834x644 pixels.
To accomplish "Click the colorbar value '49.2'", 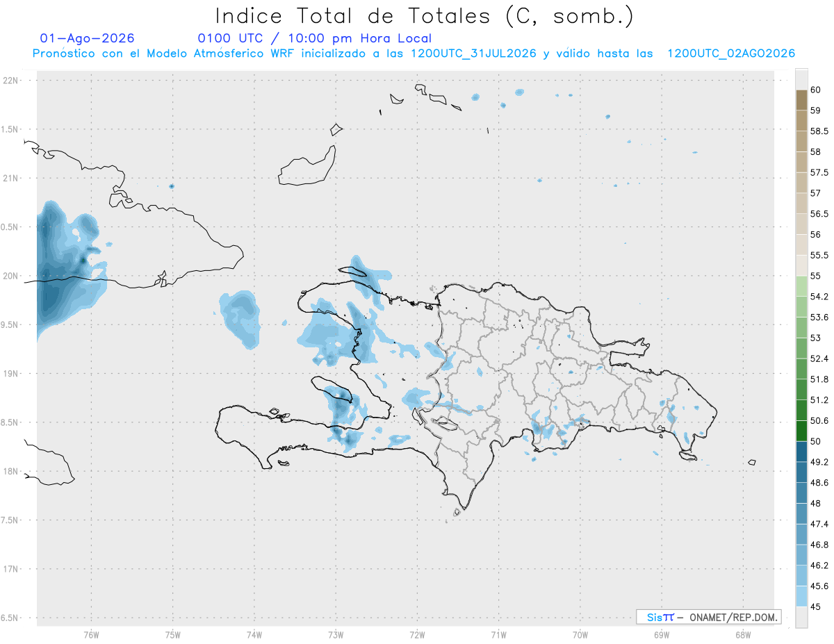I will tap(819, 462).
